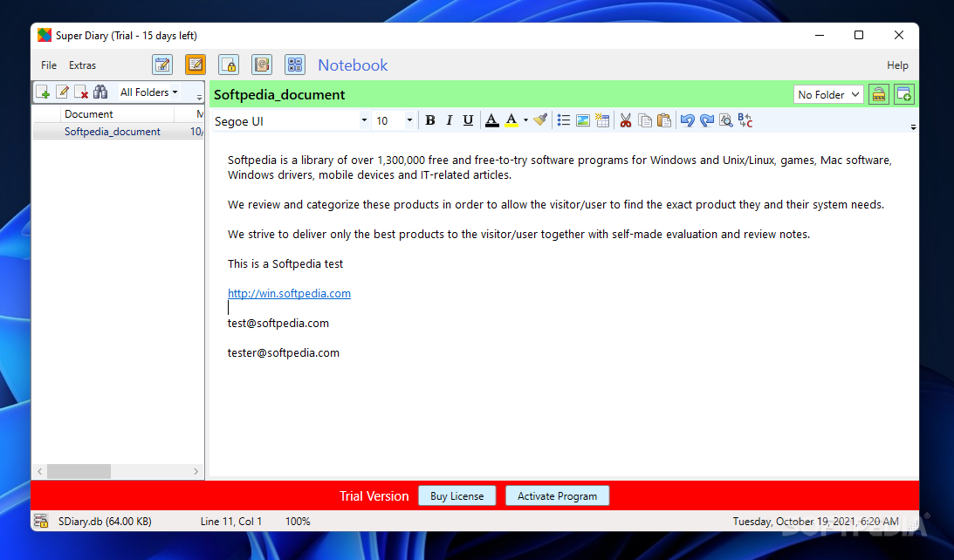Apply yellow highlight color
Screen dimensions: 954x560
point(511,120)
